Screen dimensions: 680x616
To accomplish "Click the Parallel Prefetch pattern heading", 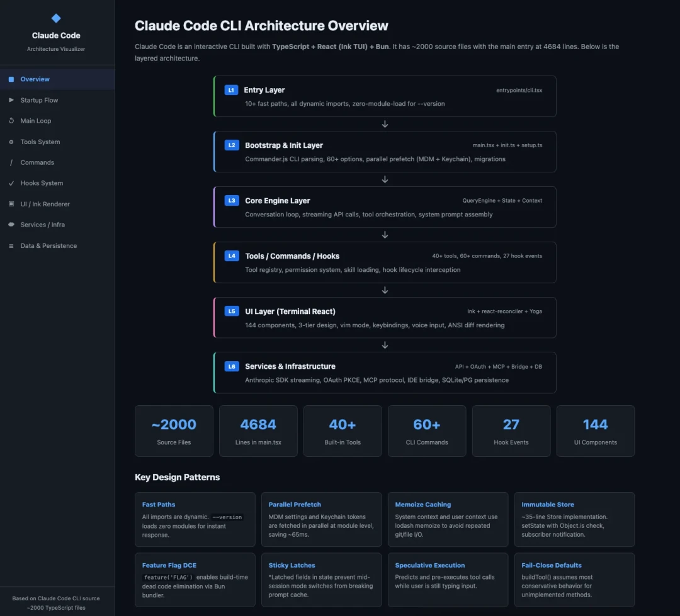I will point(295,505).
